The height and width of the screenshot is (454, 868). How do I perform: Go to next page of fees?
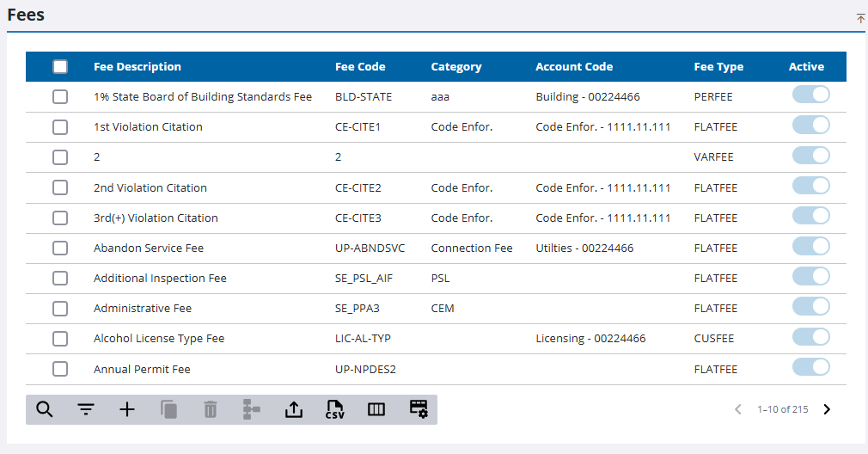click(x=827, y=409)
